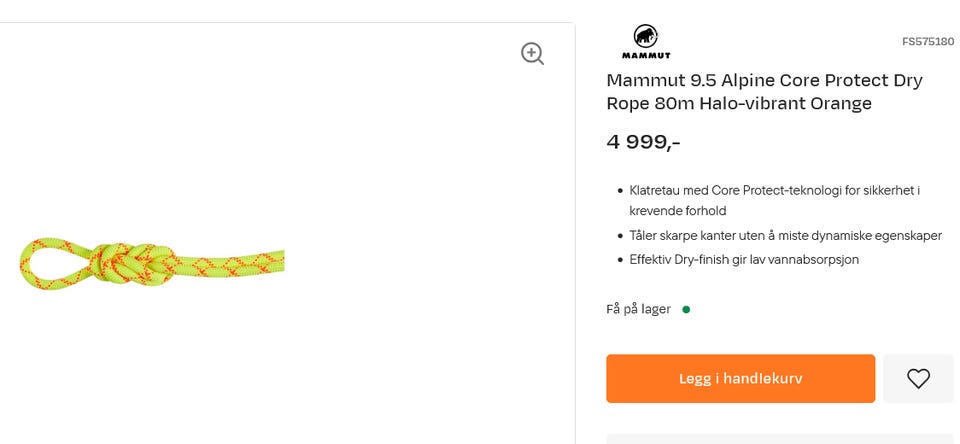Add product to wishlist with heart icon
Viewport: 960px width, 444px height.
(x=918, y=379)
